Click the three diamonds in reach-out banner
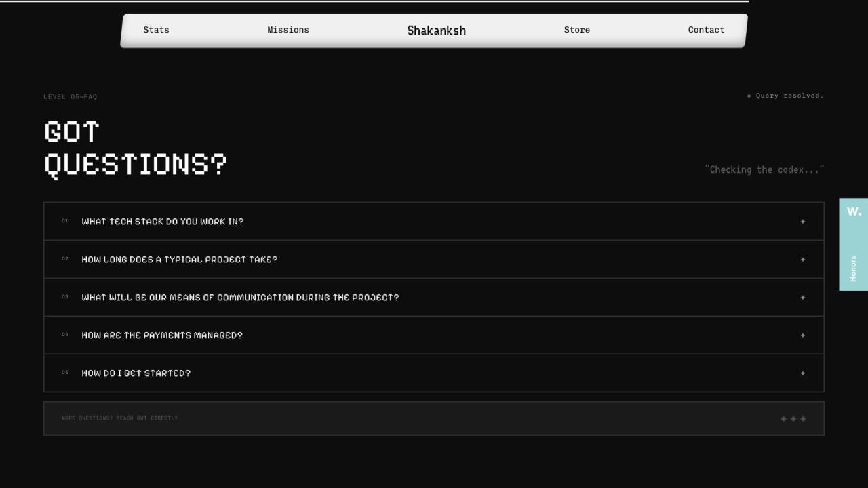The height and width of the screenshot is (488, 868). 793,419
